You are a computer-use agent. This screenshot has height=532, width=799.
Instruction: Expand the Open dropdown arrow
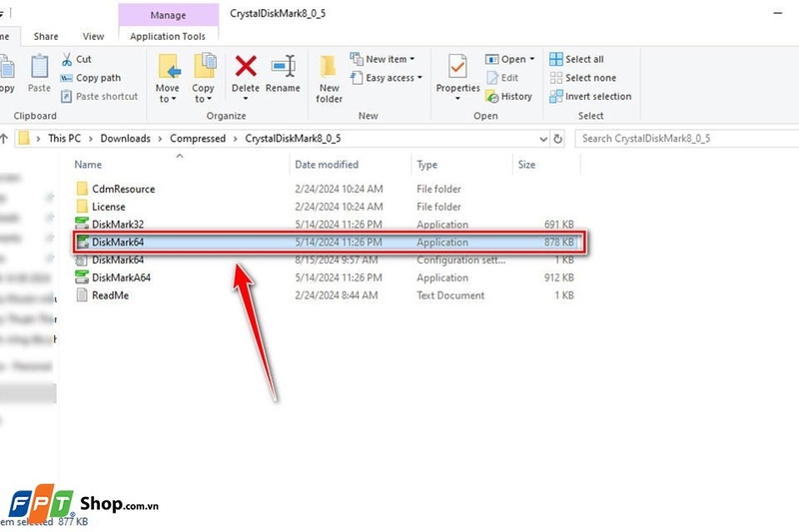(532, 59)
